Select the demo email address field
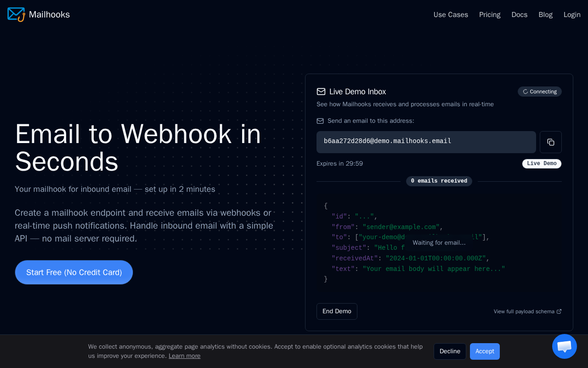Image resolution: width=588 pixels, height=368 pixels. pos(426,142)
